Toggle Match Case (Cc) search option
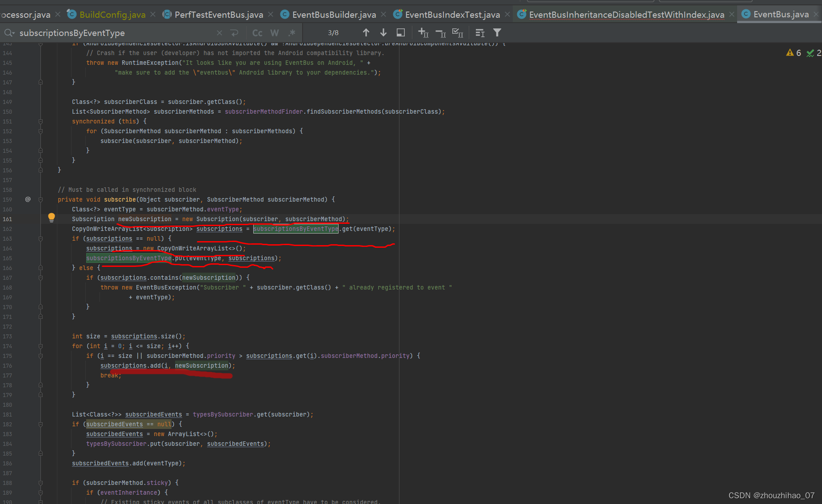This screenshot has height=504, width=822. (257, 33)
